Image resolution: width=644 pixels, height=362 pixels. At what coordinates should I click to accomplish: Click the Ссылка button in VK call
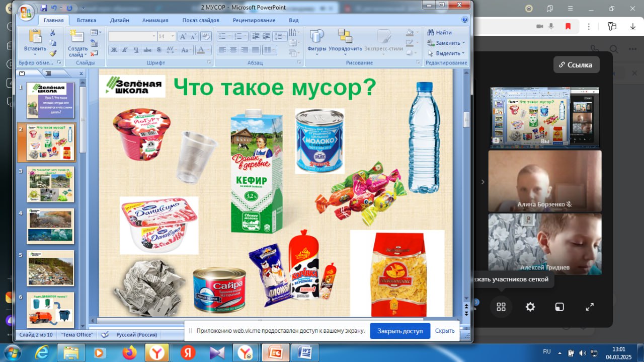pyautogui.click(x=577, y=64)
